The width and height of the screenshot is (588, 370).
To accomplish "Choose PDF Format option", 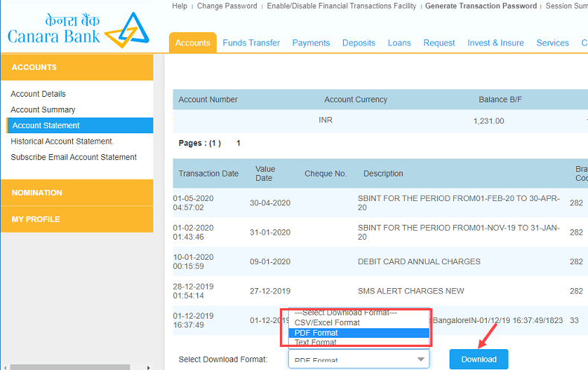I will (359, 333).
